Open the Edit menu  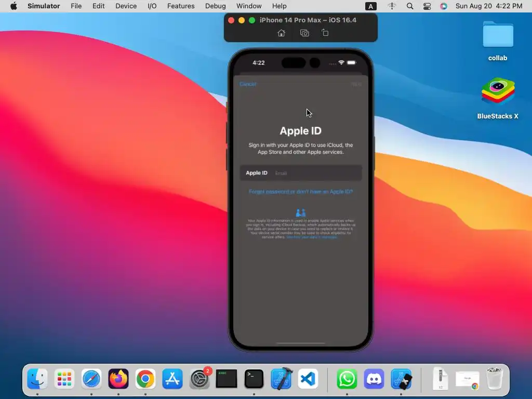click(98, 6)
